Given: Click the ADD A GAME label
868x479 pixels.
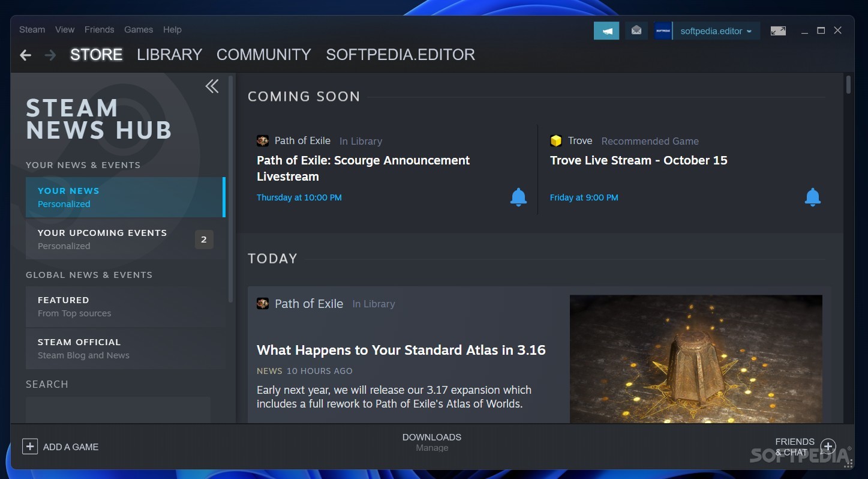Looking at the screenshot, I should point(71,447).
